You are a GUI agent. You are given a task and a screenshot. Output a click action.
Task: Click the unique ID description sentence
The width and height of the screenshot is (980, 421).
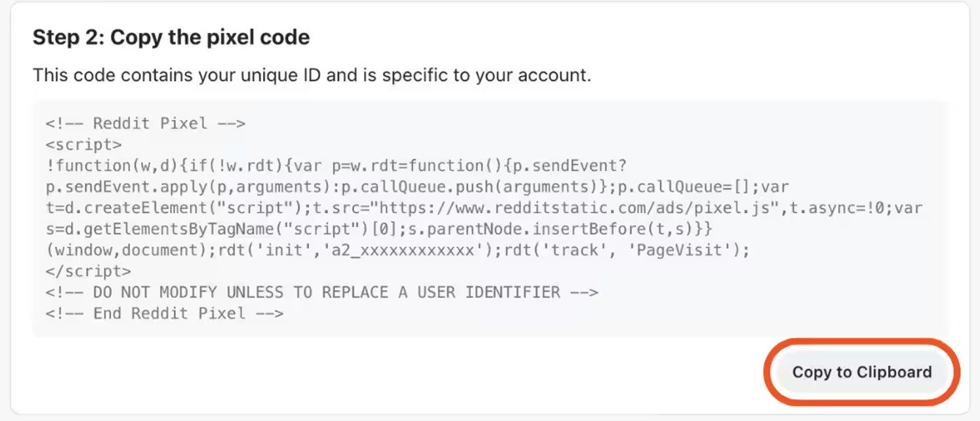point(312,75)
